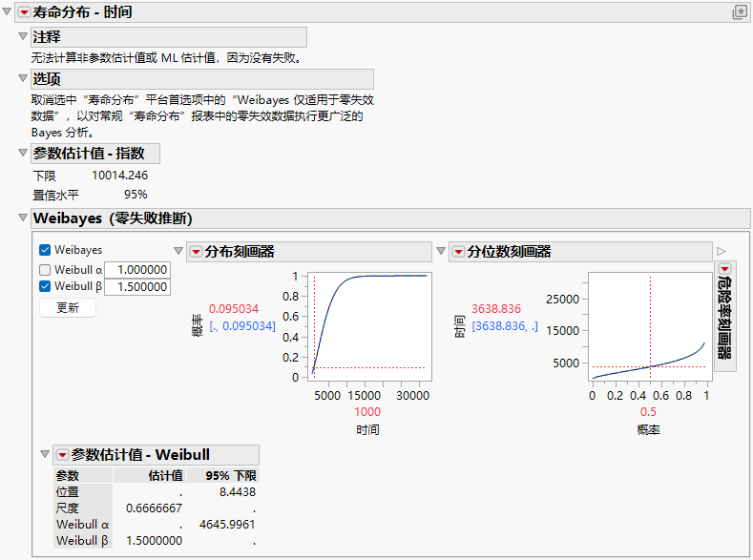The image size is (753, 560).
Task: Click the 95% 下限 column header
Action: click(x=231, y=476)
